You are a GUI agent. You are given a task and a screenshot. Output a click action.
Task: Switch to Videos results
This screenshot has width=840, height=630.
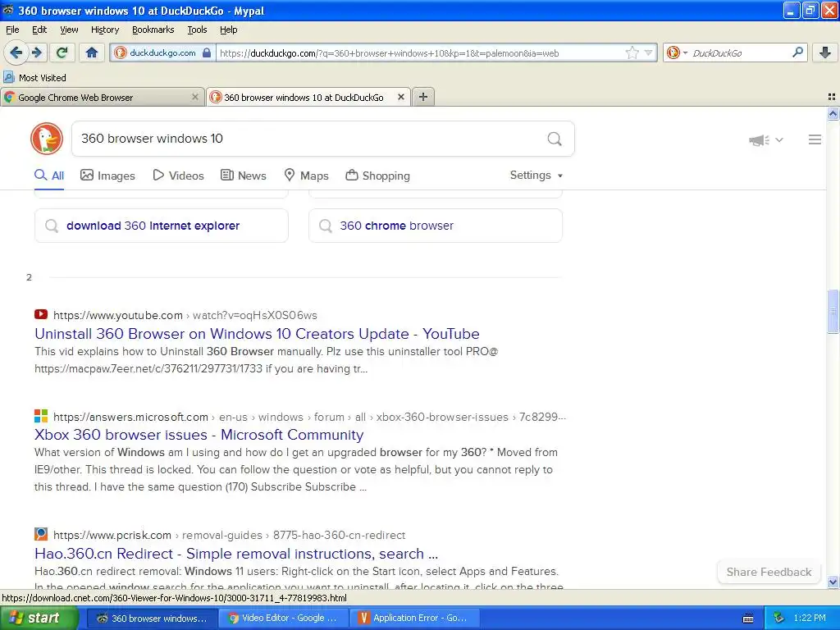[x=178, y=176]
